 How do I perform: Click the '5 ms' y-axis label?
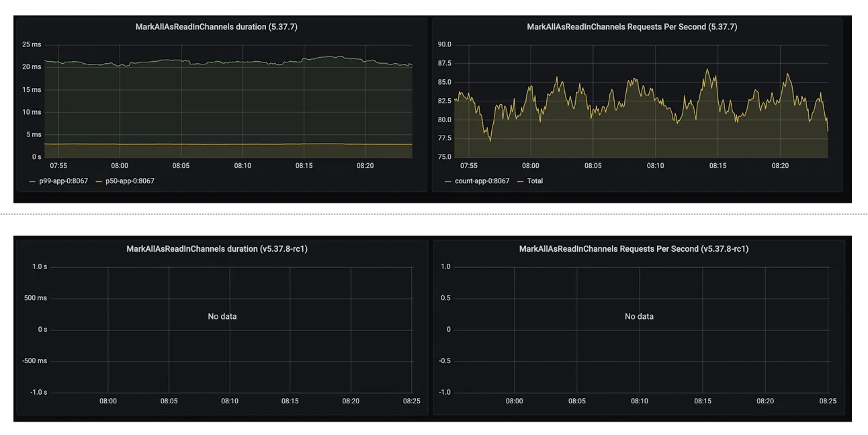point(34,135)
